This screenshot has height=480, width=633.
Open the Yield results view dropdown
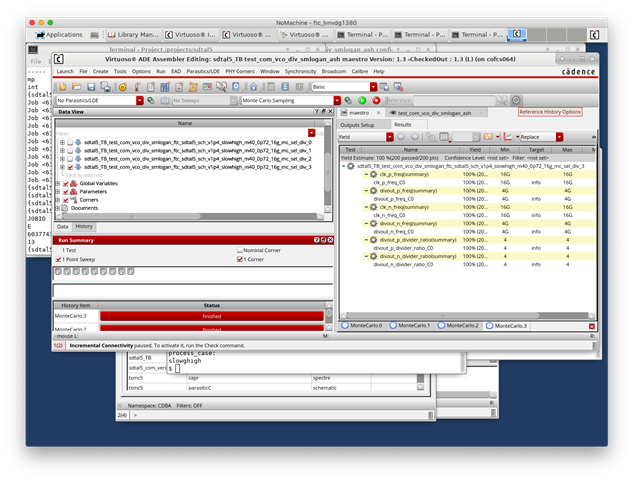click(388, 136)
